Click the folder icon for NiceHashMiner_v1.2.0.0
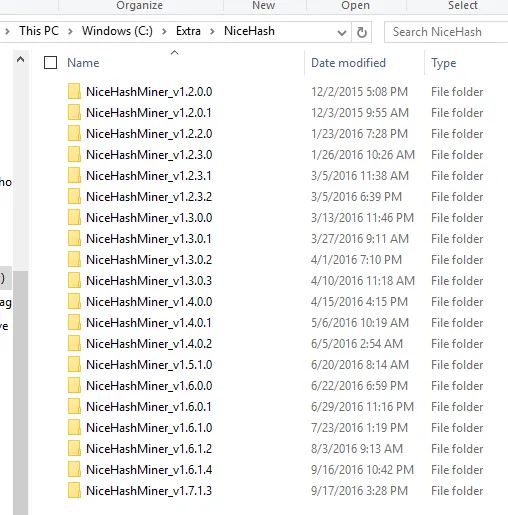The image size is (508, 515). (x=74, y=91)
